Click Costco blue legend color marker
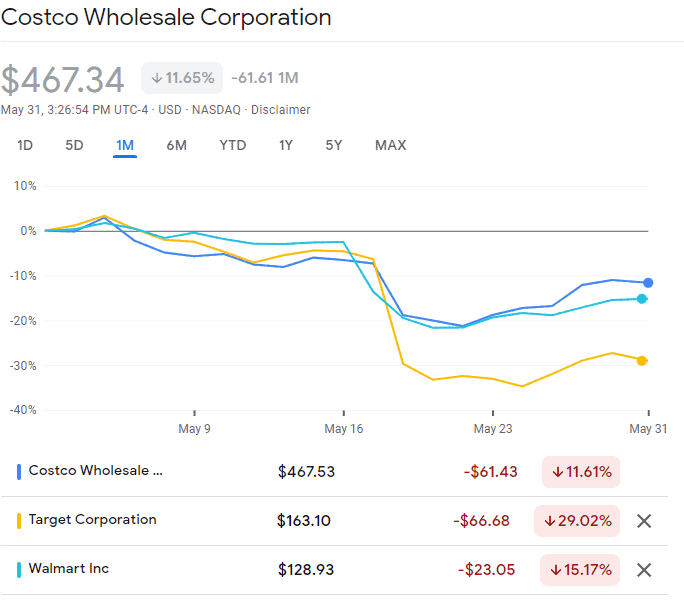Image resolution: width=684 pixels, height=601 pixels. [x=19, y=471]
